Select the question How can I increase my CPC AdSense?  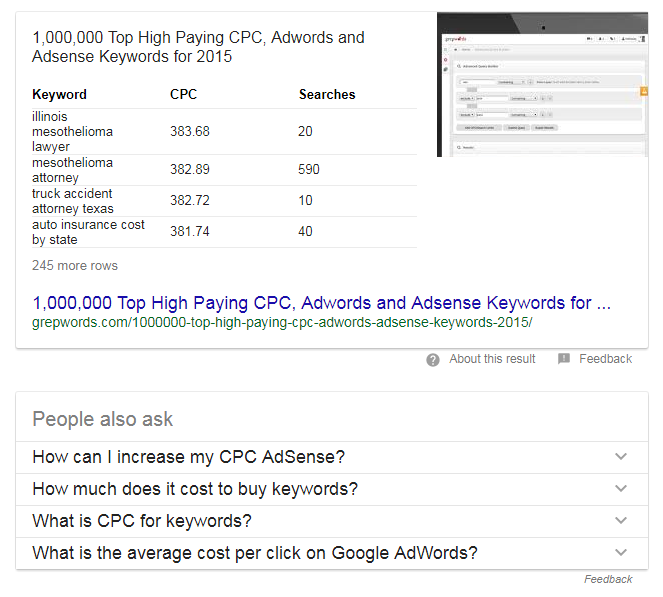[x=188, y=457]
